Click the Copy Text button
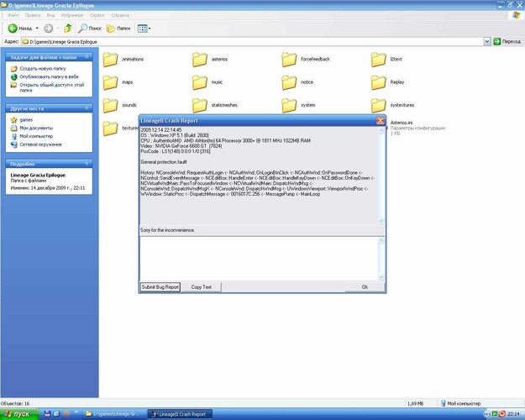The image size is (525, 420). click(x=202, y=287)
